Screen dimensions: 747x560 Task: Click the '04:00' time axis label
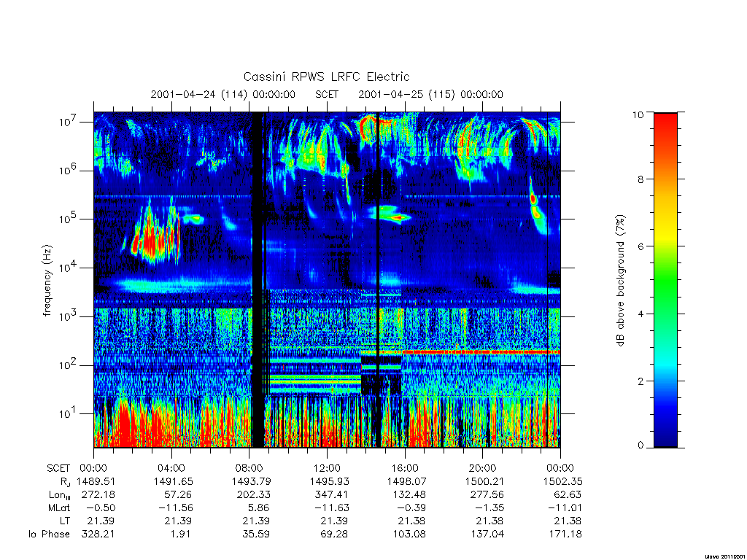(x=171, y=468)
